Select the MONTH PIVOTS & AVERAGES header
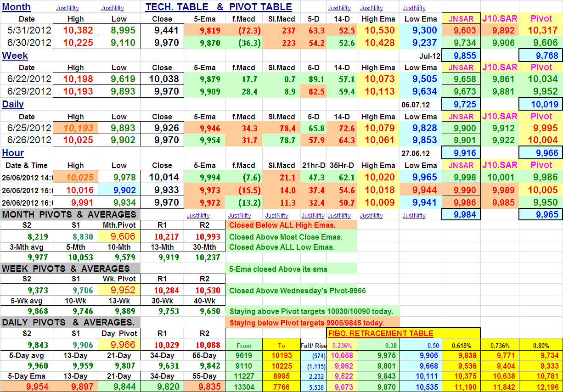Image resolution: width=563 pixels, height=392 pixels. click(x=69, y=214)
